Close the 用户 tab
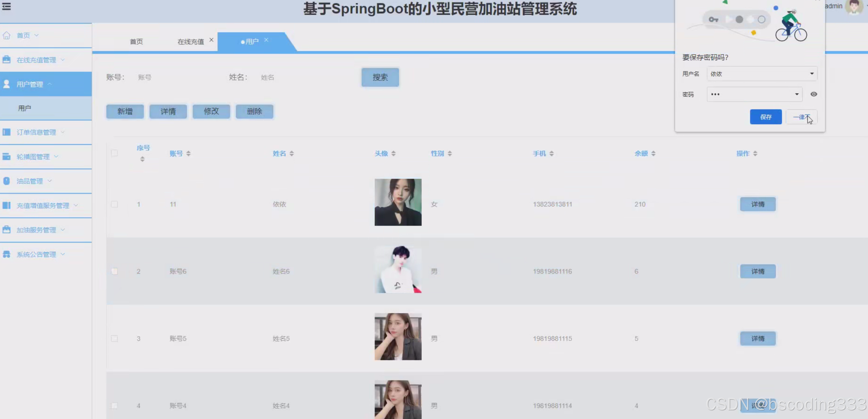Screen dimensions: 868x419 click(266, 40)
